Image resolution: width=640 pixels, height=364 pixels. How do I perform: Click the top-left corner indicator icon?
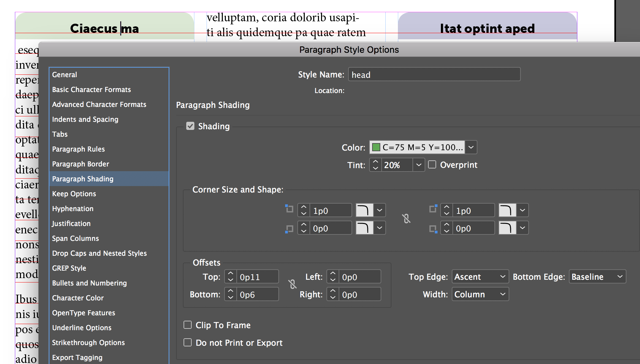click(289, 208)
